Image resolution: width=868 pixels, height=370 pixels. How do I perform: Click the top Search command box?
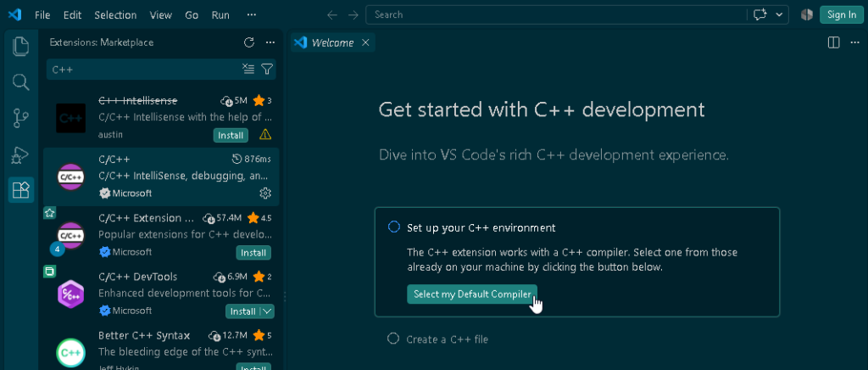pyautogui.click(x=577, y=15)
